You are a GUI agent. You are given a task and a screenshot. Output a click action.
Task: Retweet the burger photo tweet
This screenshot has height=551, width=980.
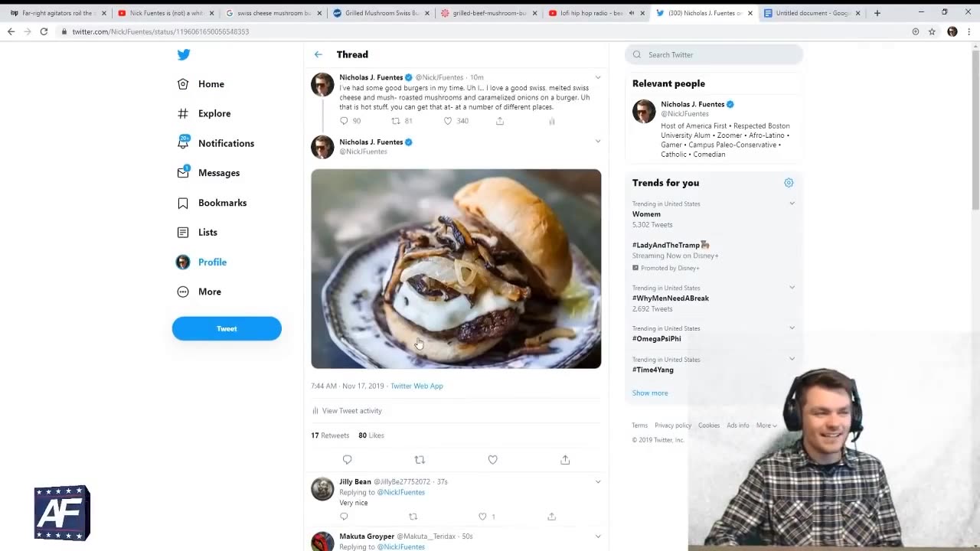(420, 460)
